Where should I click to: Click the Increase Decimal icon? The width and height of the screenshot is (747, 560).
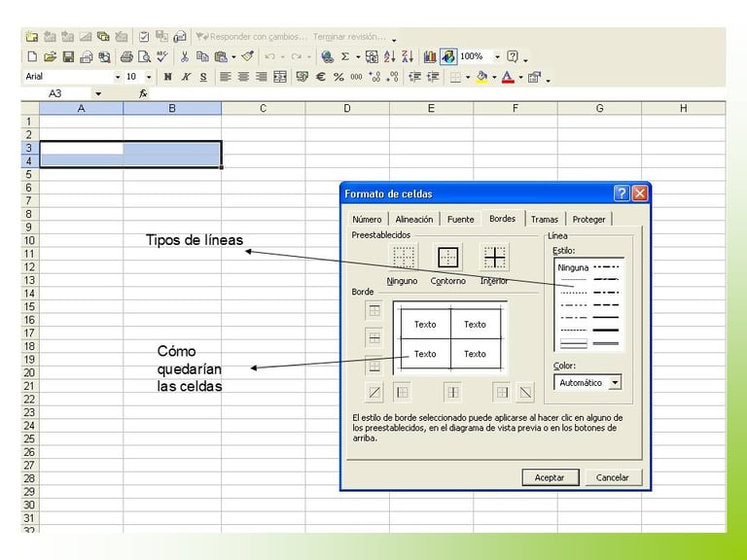coord(374,77)
